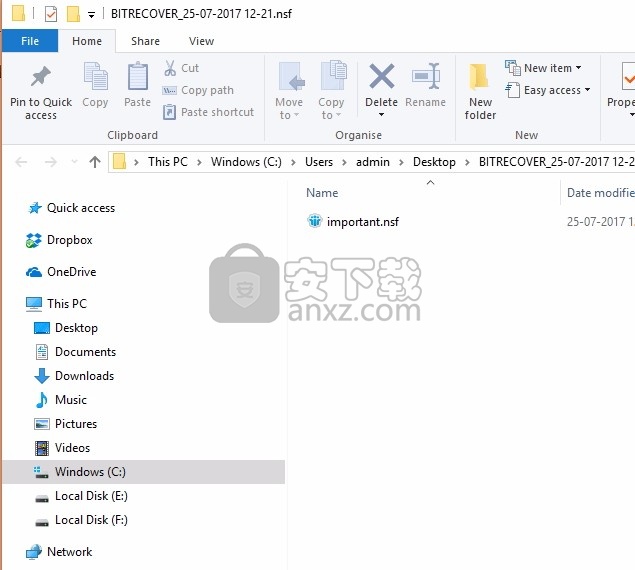This screenshot has width=635, height=570.
Task: Click the Paste shortcut icon
Action: 169,112
